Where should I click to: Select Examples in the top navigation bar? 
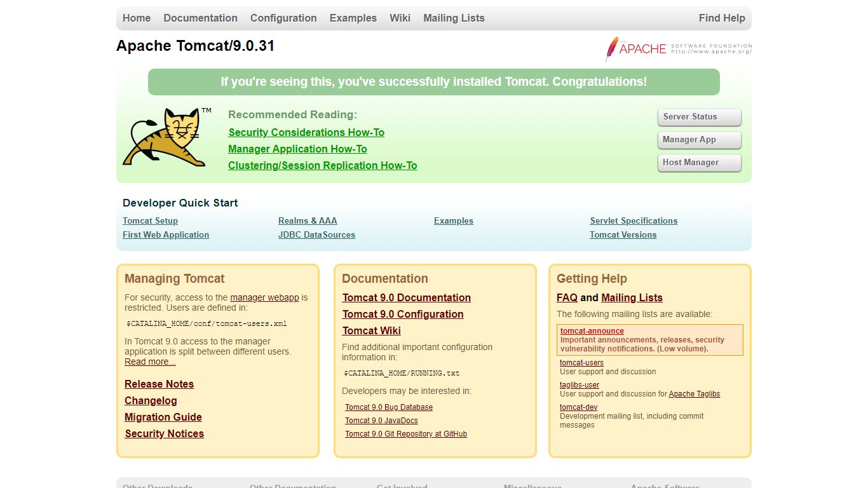[x=353, y=18]
